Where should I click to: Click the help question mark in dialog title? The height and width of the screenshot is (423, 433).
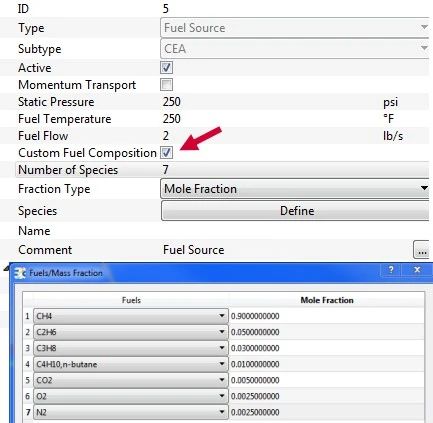pos(391,270)
